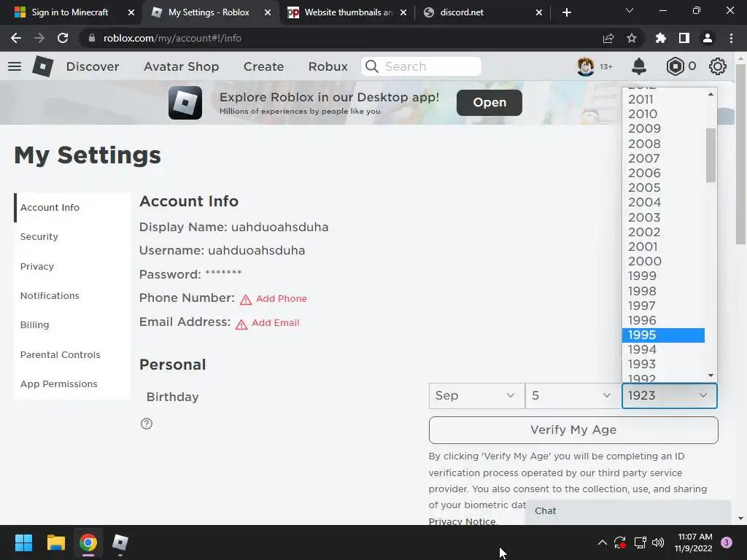Open Chrome three-dot menu
747x560 pixels.
[x=731, y=38]
